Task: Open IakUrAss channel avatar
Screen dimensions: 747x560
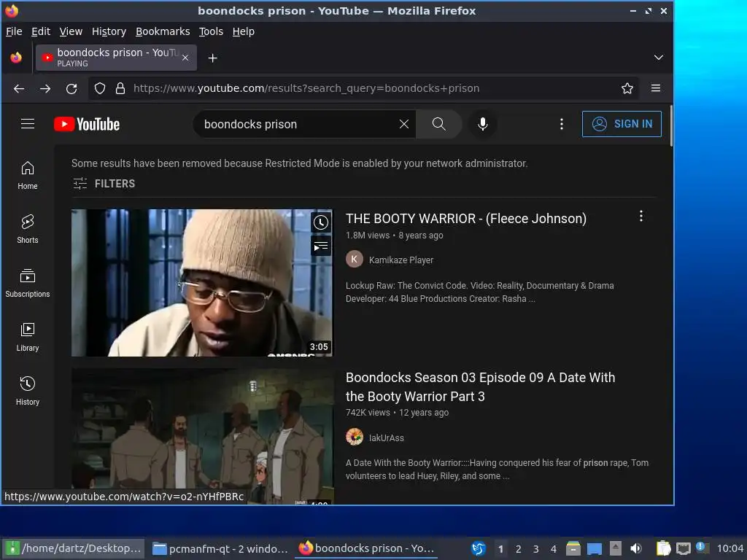Action: tap(355, 437)
